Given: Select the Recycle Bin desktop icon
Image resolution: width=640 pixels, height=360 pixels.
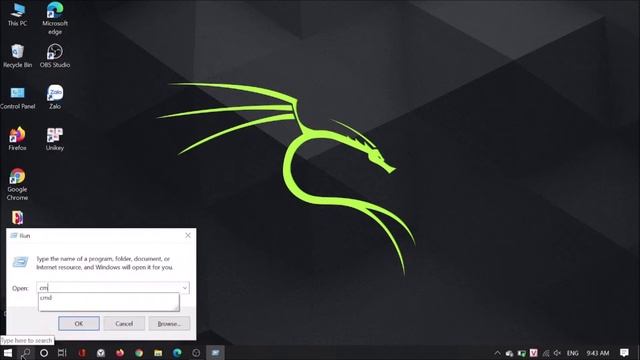Looking at the screenshot, I should 17,56.
